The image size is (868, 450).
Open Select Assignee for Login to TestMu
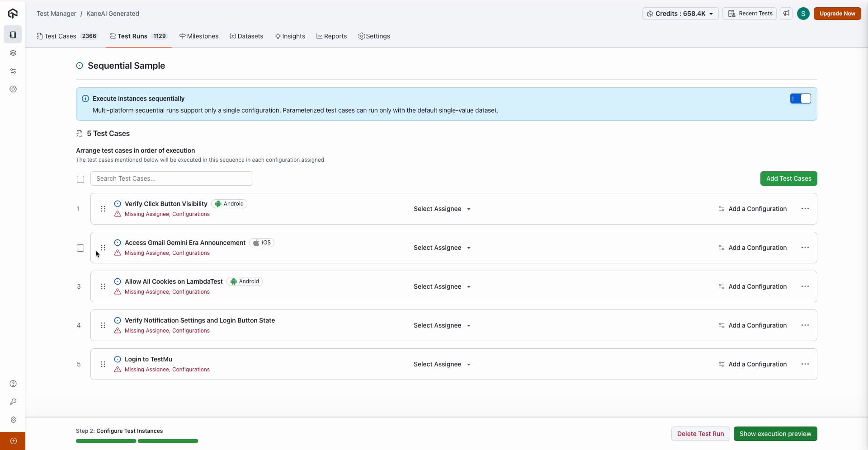441,364
